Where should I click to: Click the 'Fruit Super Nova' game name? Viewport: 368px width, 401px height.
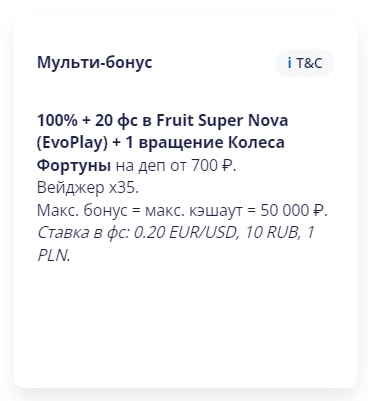tap(222, 121)
